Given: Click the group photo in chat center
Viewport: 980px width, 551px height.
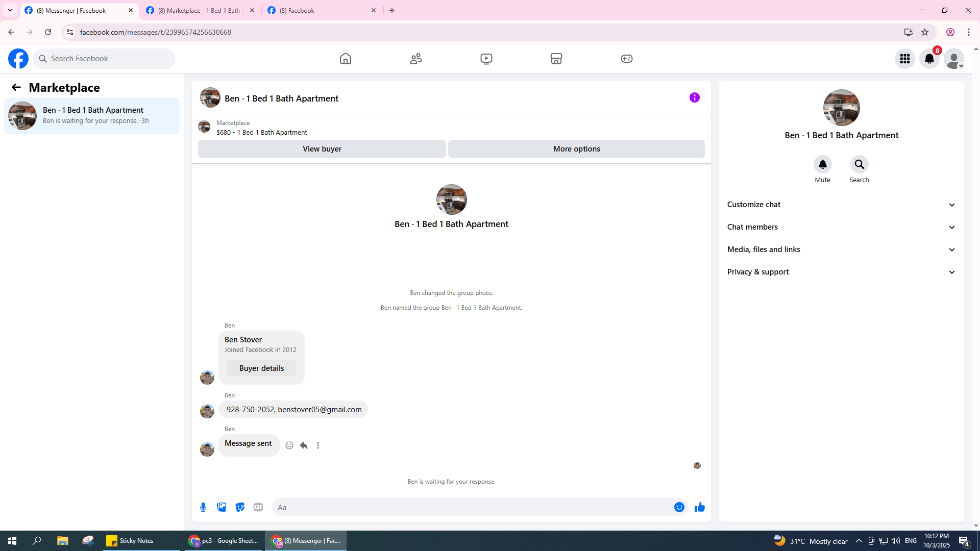Looking at the screenshot, I should [x=452, y=199].
